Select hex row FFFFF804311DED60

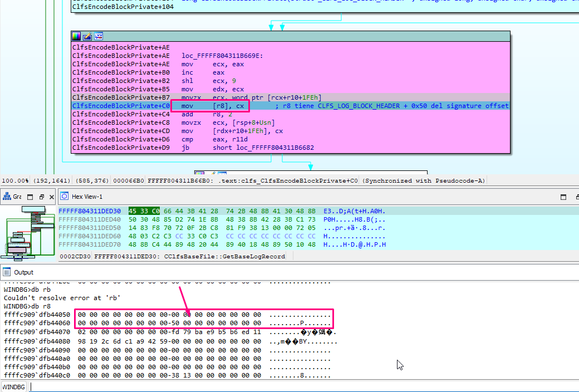(222, 236)
